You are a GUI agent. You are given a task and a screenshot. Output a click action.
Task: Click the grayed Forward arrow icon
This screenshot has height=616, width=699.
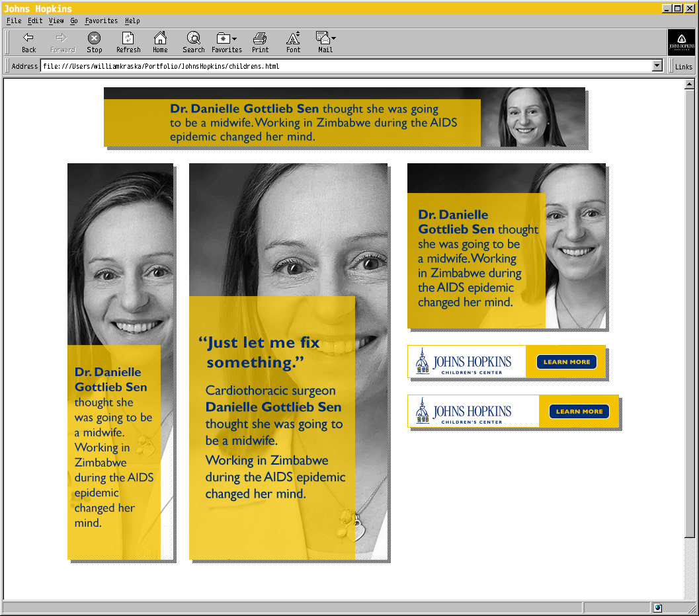pos(62,38)
